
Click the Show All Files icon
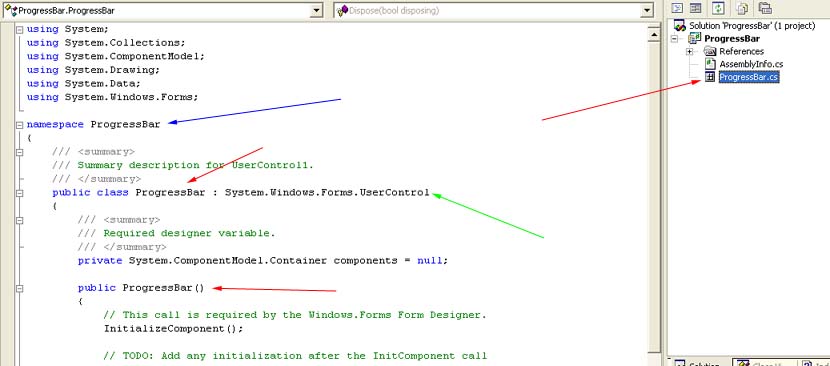click(x=743, y=8)
